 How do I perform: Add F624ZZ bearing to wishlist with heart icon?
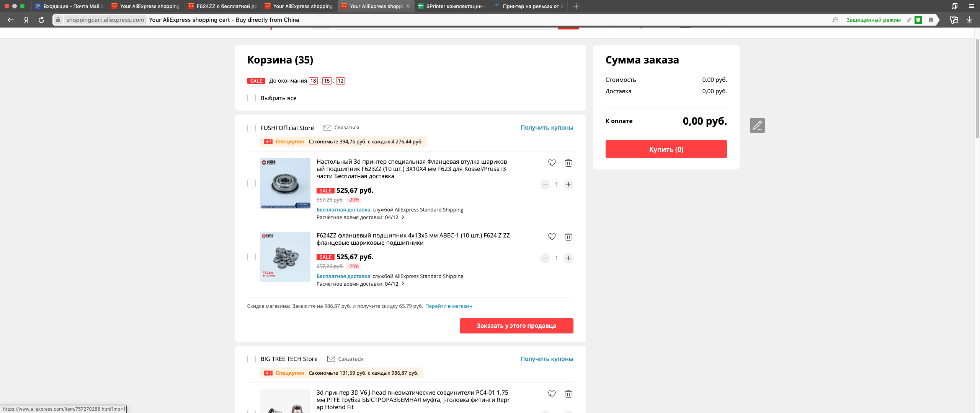[552, 237]
